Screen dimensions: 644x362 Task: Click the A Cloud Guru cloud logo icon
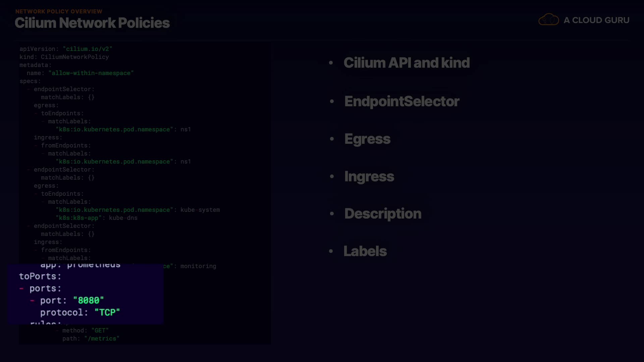548,20
